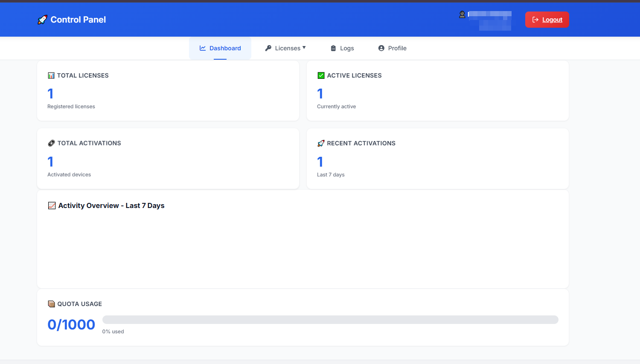The height and width of the screenshot is (364, 640).
Task: Click the key icon on Licenses menu
Action: 268,48
